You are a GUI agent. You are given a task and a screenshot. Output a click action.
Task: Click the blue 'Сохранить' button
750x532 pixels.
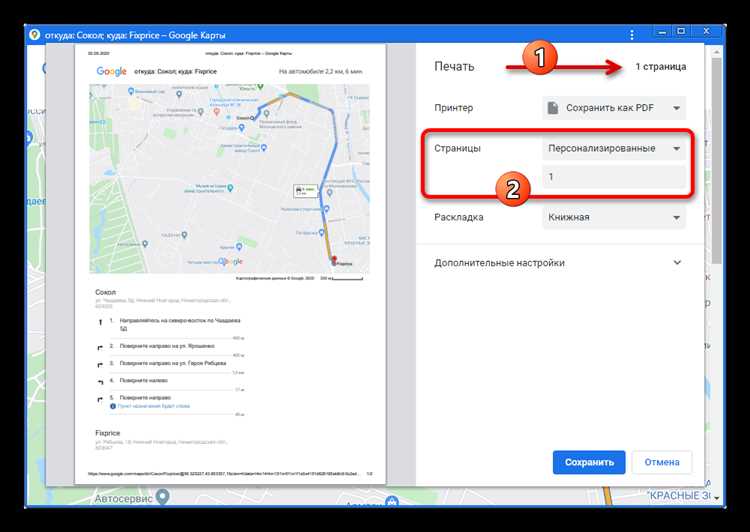coord(588,462)
